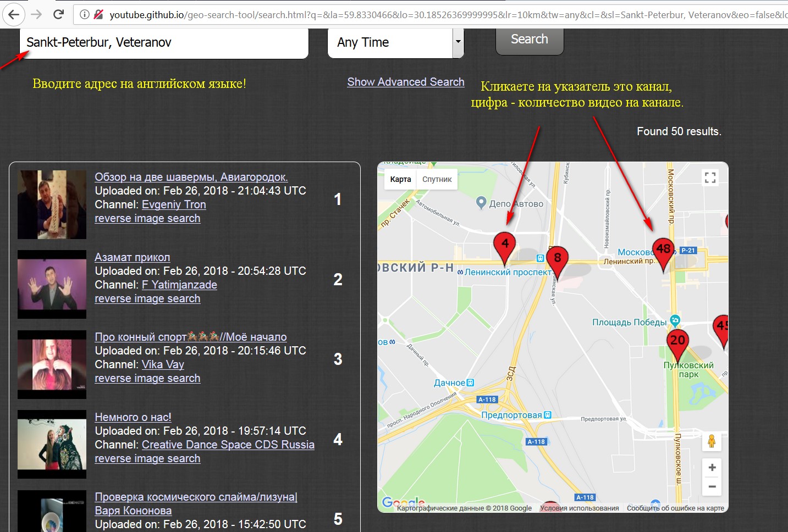Switch map to Карта view

pos(400,179)
